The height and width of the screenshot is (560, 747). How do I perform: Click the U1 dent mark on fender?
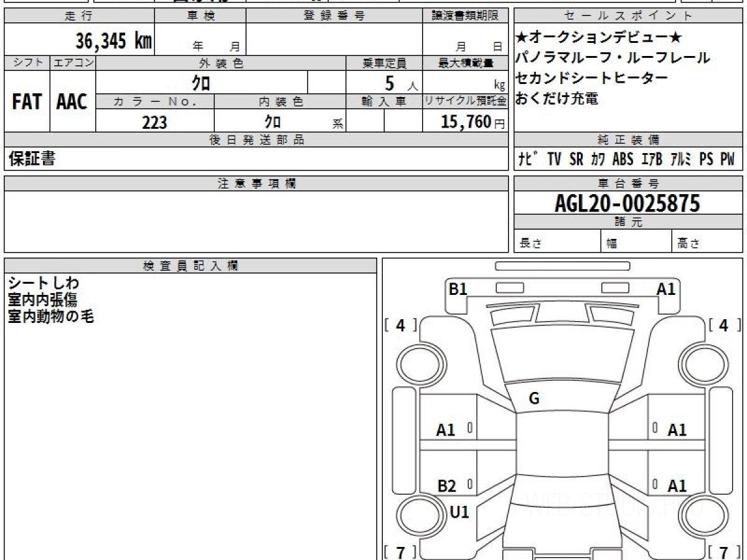click(459, 512)
